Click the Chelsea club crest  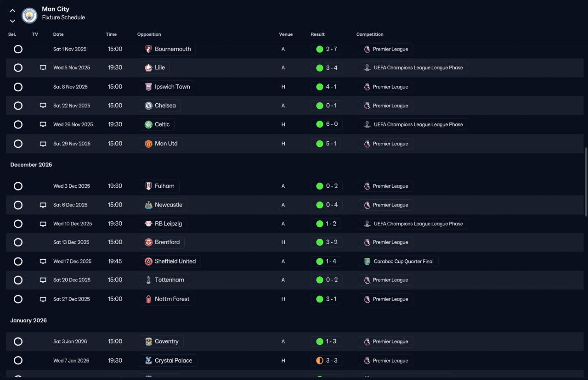click(148, 106)
